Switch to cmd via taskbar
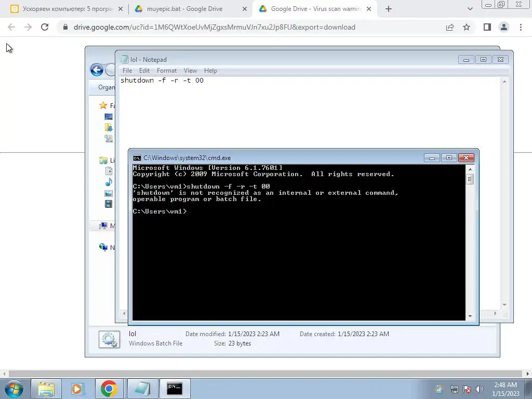Screen dimensions: 532x399 pyautogui.click(x=175, y=389)
